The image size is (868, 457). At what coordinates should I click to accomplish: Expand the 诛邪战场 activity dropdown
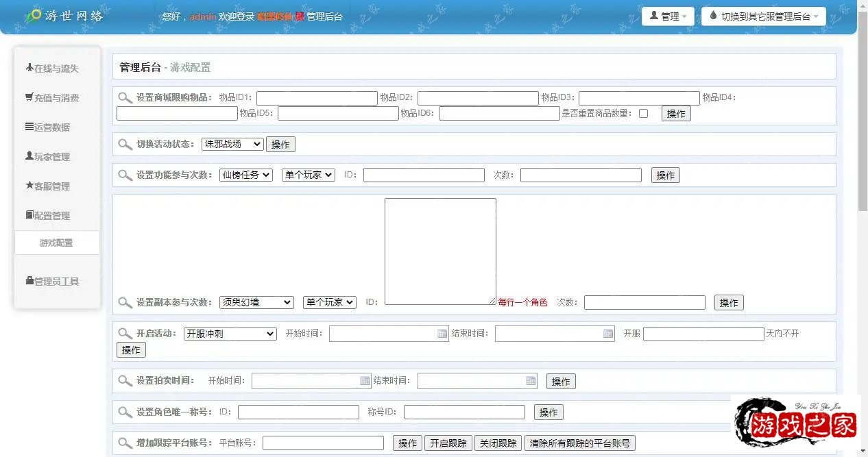point(232,145)
